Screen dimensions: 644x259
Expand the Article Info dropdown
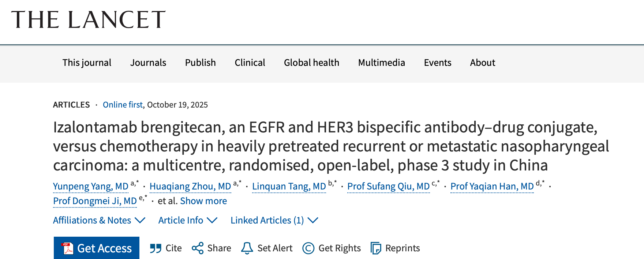pos(188,220)
